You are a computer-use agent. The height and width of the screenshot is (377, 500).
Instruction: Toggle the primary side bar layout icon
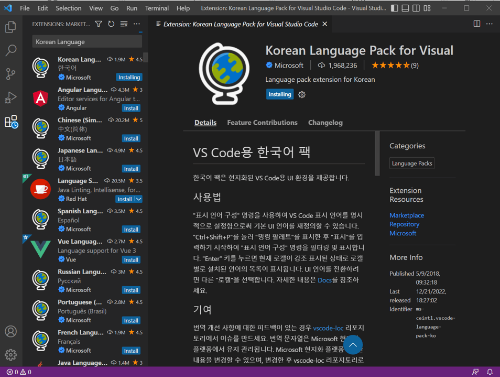[394, 8]
